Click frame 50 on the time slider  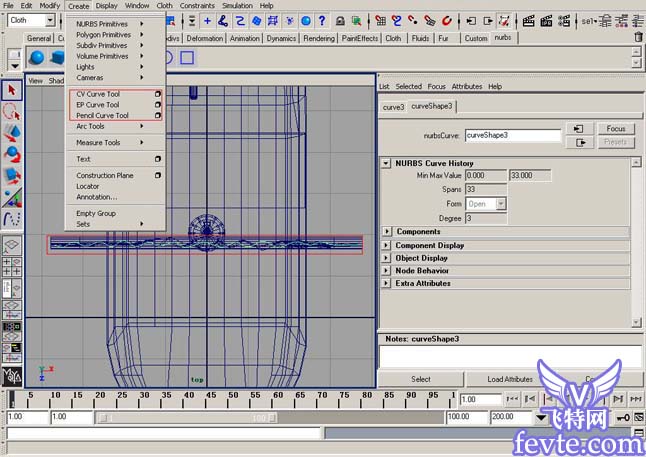[233, 398]
